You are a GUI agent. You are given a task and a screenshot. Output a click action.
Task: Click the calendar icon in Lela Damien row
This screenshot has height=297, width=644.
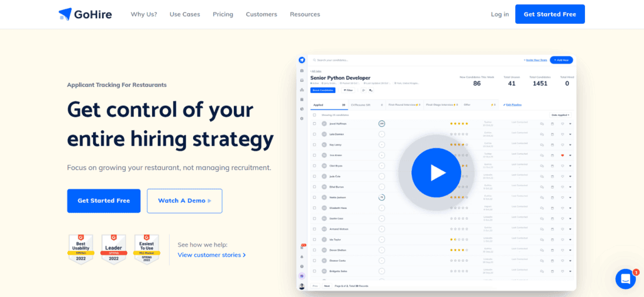[552, 134]
